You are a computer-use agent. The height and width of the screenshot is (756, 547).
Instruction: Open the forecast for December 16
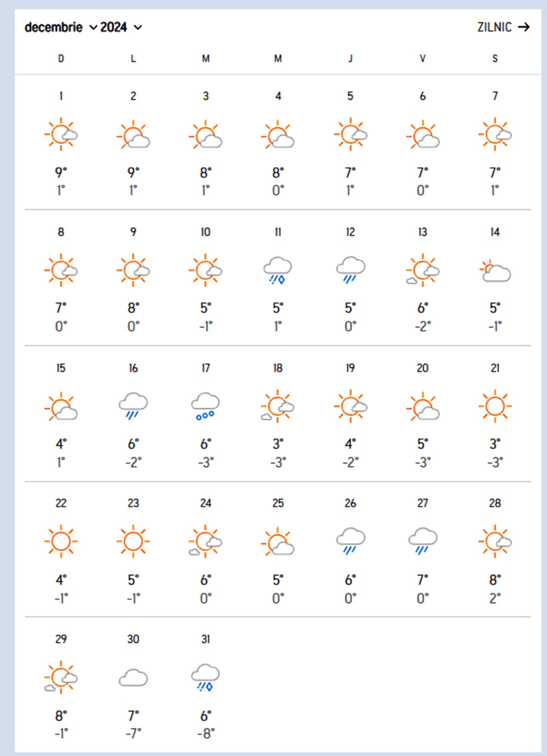pos(133,368)
